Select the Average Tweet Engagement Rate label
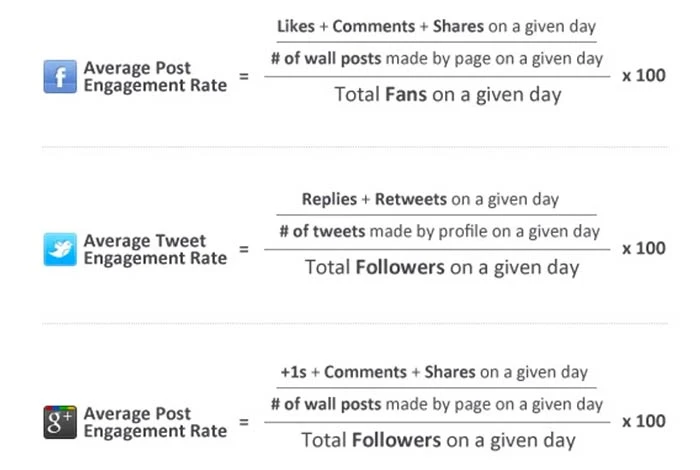 [x=155, y=249]
